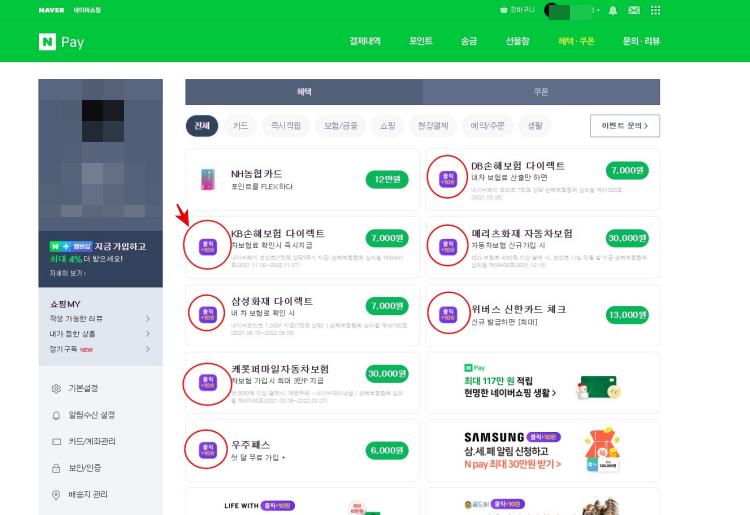Select the 생활 filter chip
Screen dimensions: 750x515
point(535,126)
